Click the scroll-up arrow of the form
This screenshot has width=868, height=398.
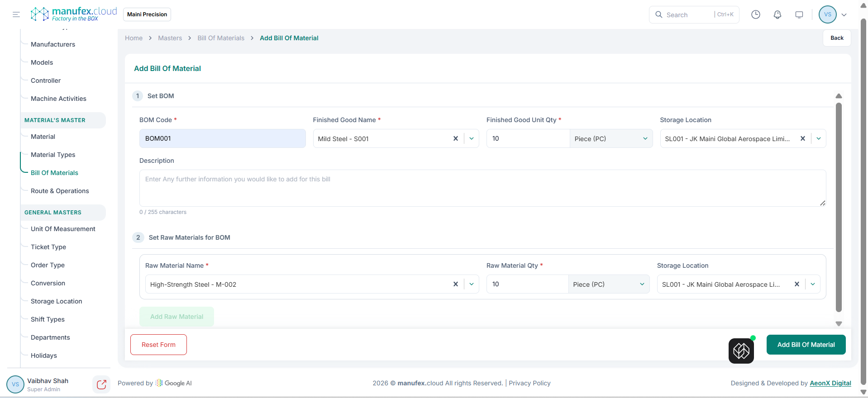(x=839, y=96)
